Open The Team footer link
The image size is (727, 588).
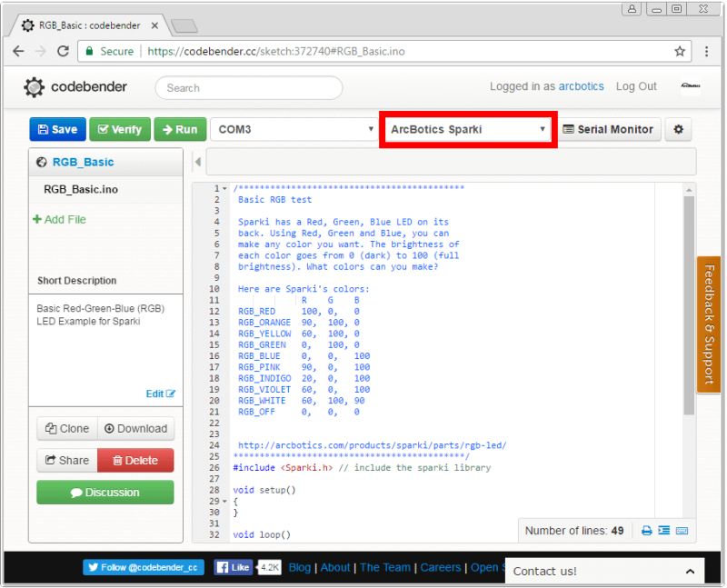(x=384, y=567)
